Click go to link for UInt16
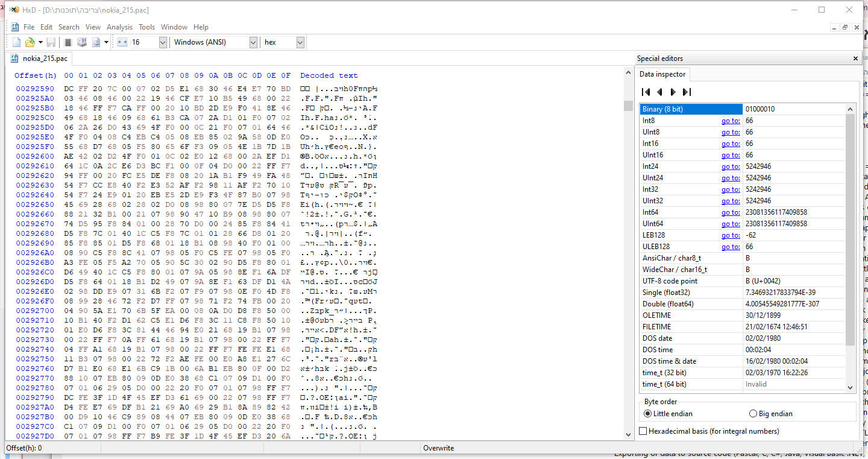The width and height of the screenshot is (868, 459). click(x=731, y=155)
